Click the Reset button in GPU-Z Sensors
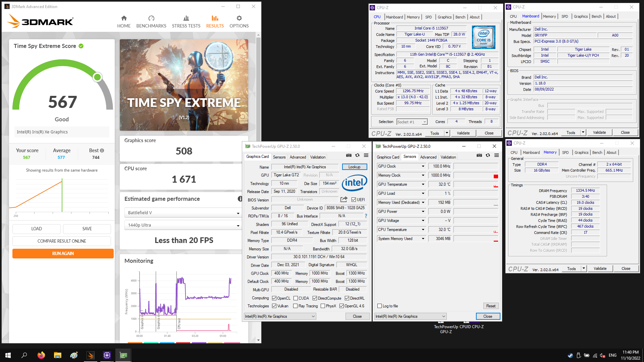The image size is (644, 362). pyautogui.click(x=491, y=306)
